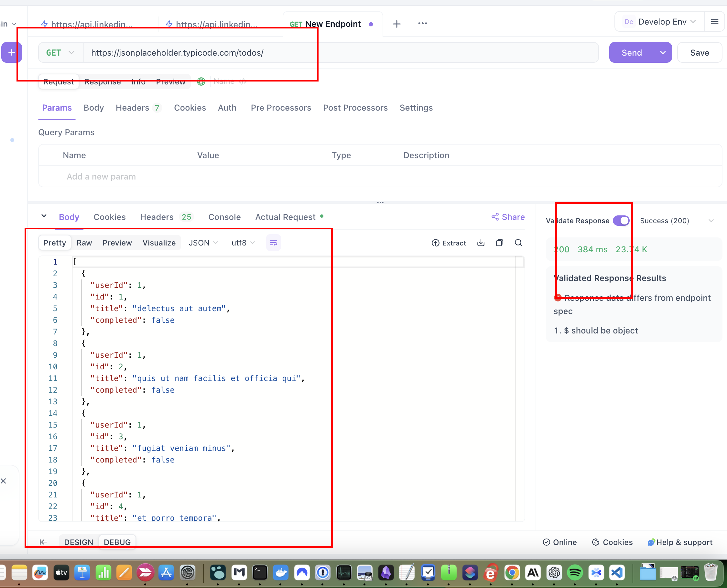Click the word wrap icon in response toolbar

[x=273, y=243]
